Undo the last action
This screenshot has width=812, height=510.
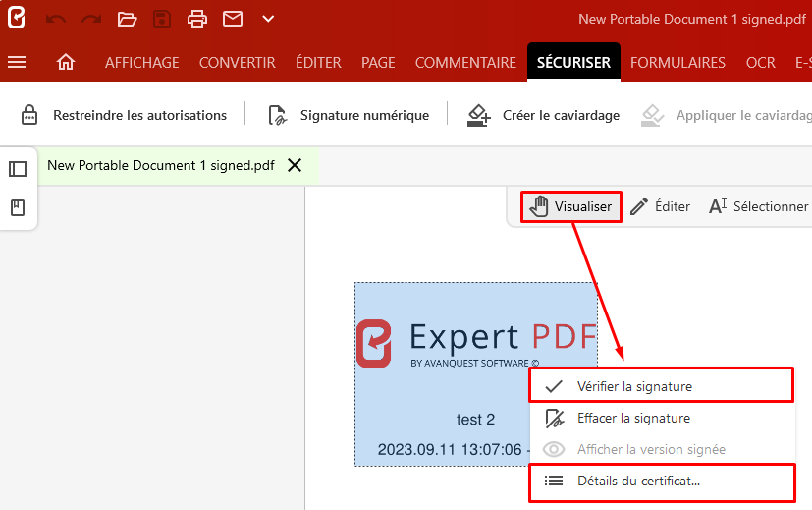pyautogui.click(x=55, y=20)
